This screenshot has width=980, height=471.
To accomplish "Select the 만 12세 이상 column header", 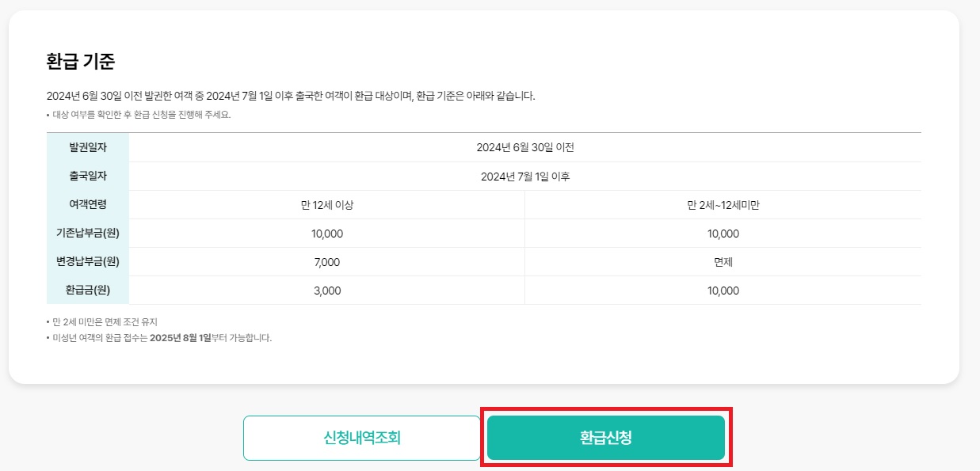I will pyautogui.click(x=326, y=204).
